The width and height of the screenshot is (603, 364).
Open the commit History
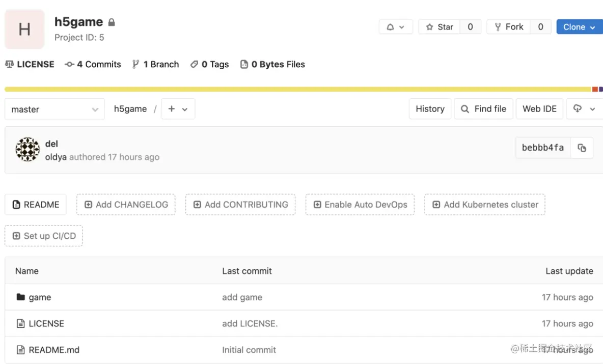click(x=430, y=109)
